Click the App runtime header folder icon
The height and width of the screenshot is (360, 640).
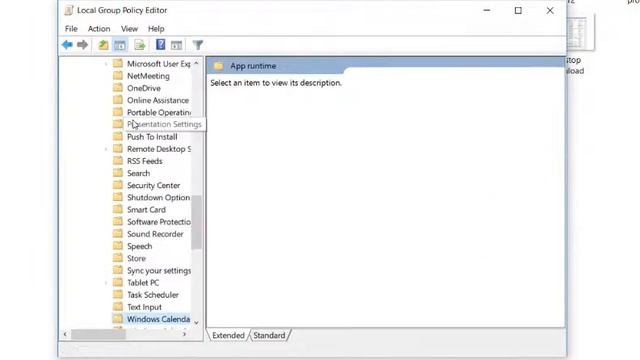pos(219,66)
